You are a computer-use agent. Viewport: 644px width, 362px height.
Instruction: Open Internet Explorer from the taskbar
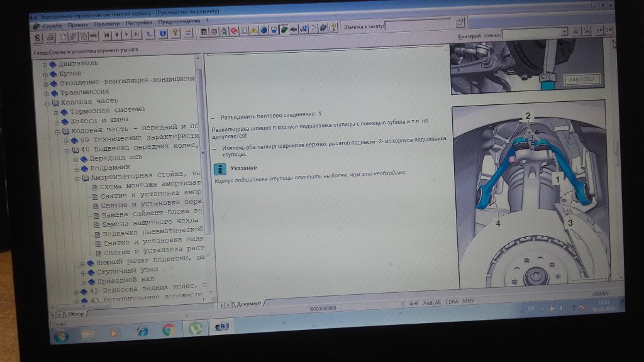[x=142, y=331]
